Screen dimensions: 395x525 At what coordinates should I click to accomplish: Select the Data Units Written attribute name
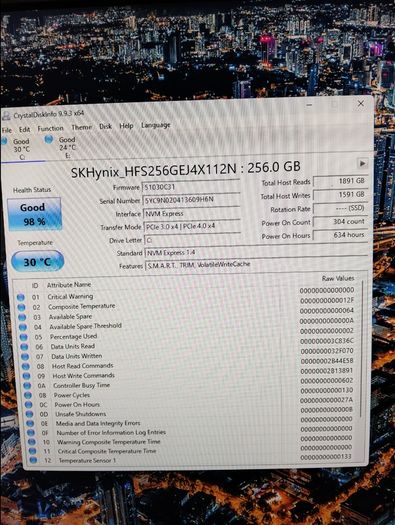[77, 356]
